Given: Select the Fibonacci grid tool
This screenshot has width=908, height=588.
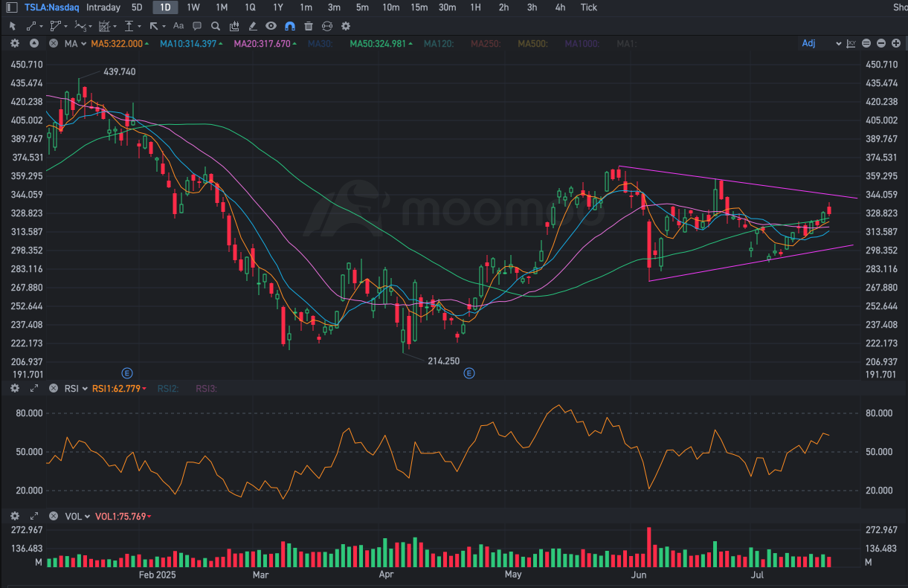Looking at the screenshot, I should tap(104, 26).
